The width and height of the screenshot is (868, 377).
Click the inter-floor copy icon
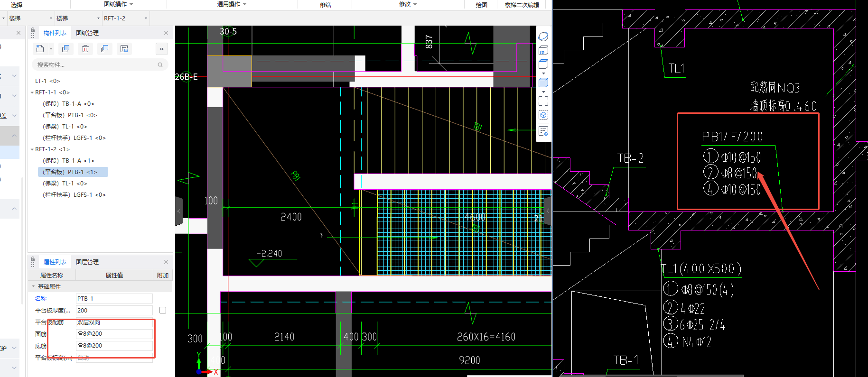[104, 49]
